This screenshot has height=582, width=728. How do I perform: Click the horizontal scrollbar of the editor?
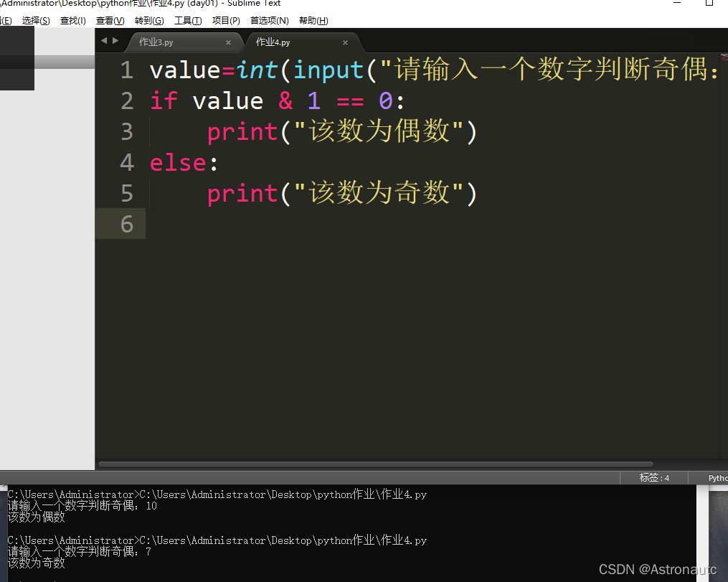click(376, 464)
